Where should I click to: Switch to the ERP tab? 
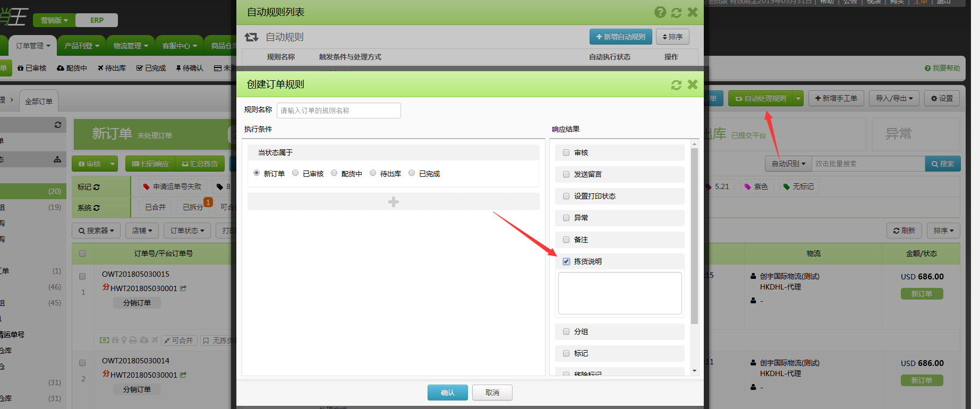point(97,20)
